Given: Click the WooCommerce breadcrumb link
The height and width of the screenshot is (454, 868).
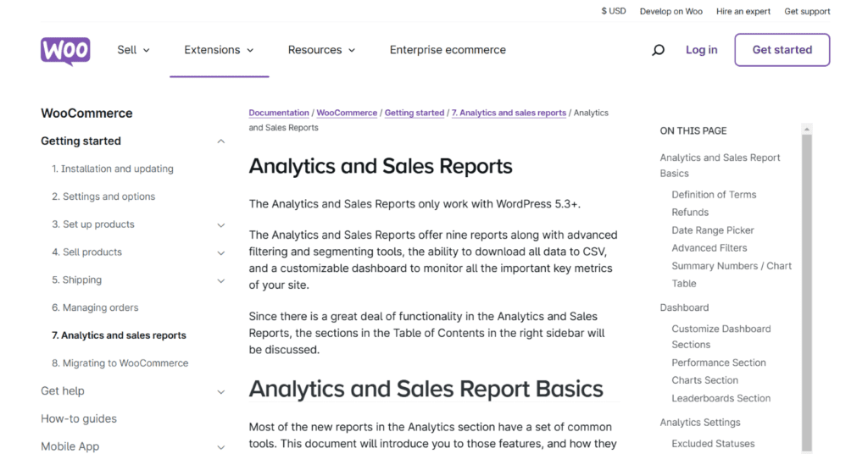Looking at the screenshot, I should [x=347, y=113].
